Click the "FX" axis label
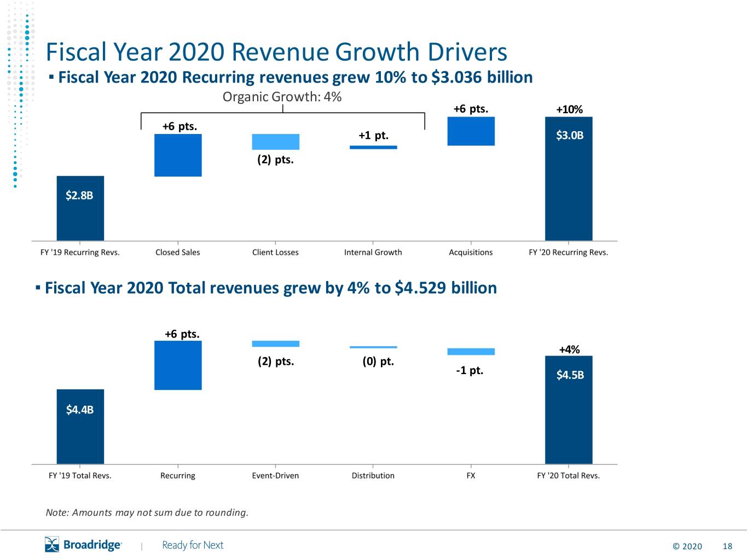Image resolution: width=747 pixels, height=560 pixels. (x=471, y=475)
